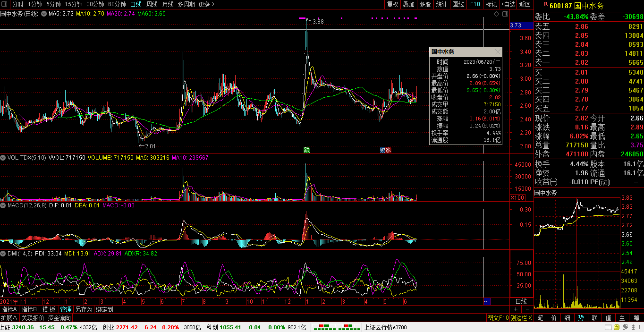
Task: Open the F10 company info button
Action: click(475, 4)
